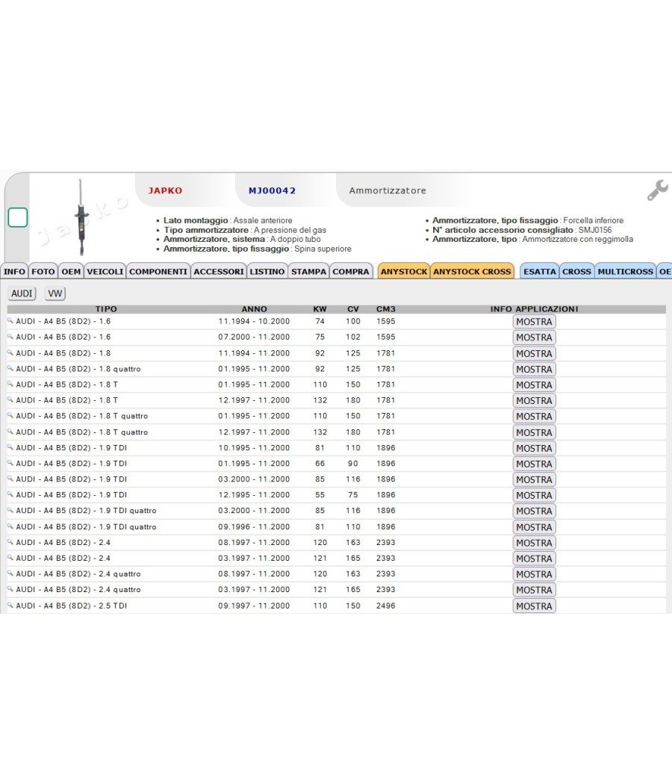Click MOSTRA for first A4 1.6 row

[x=534, y=322]
